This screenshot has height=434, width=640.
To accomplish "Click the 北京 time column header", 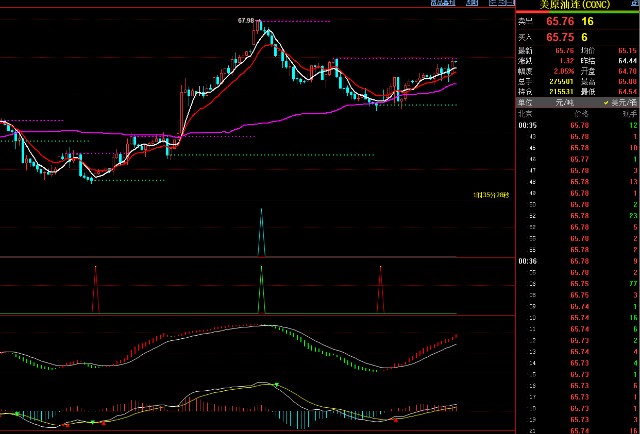I will pyautogui.click(x=525, y=114).
